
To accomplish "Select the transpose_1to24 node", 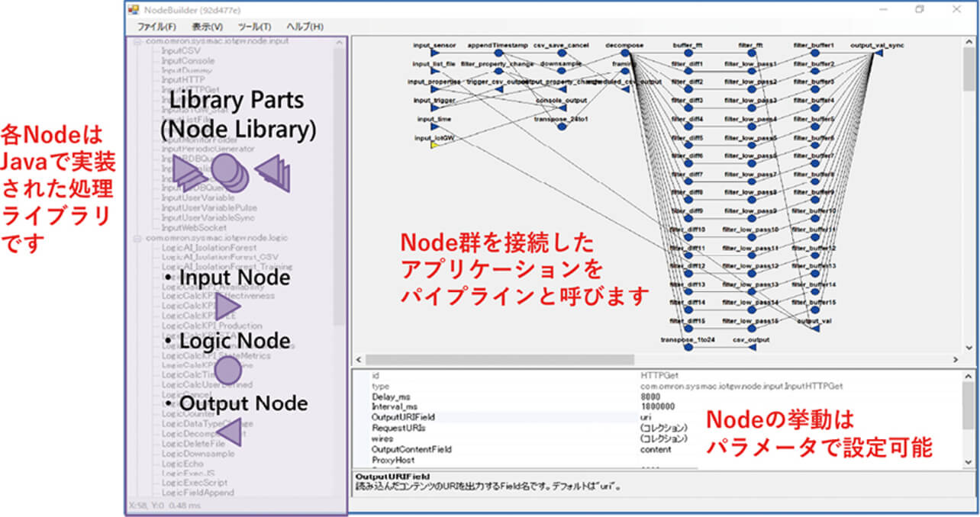I will pyautogui.click(x=688, y=345).
